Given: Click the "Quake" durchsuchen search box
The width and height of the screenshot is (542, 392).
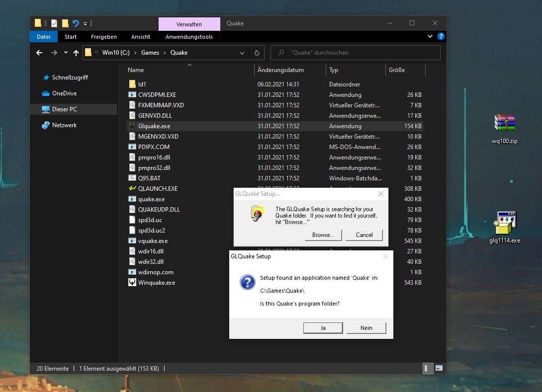Looking at the screenshot, I should click(356, 53).
